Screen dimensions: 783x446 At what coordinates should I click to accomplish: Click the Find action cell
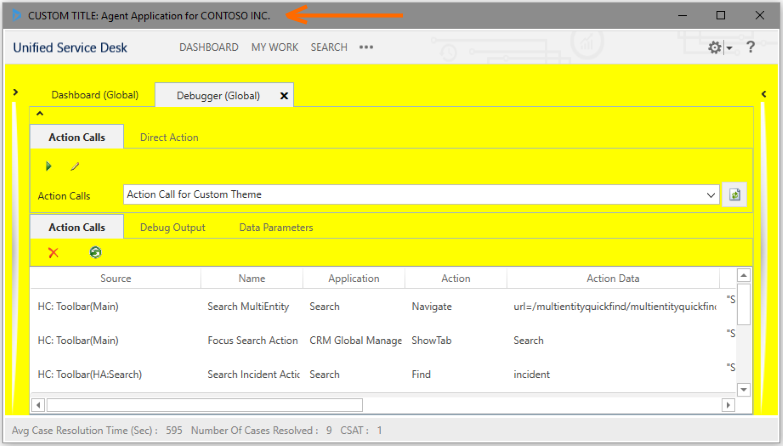[x=421, y=374]
